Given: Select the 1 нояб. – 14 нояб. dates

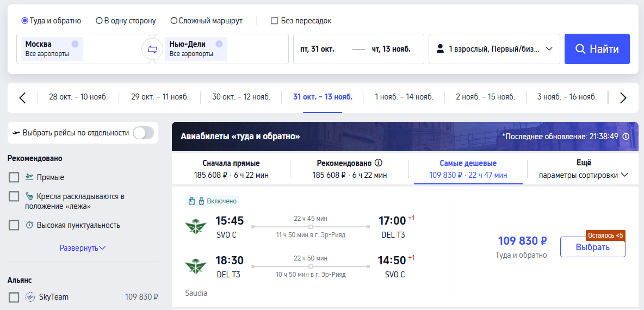Looking at the screenshot, I should tap(404, 97).
